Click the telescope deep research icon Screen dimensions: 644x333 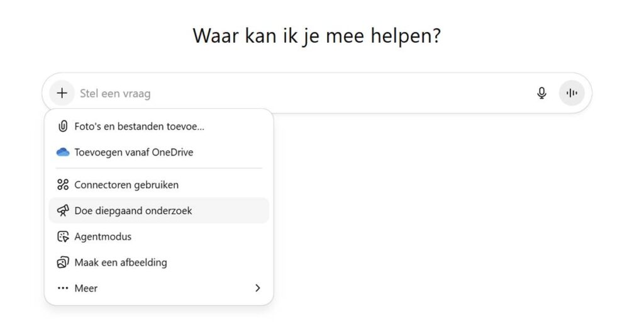coord(62,210)
